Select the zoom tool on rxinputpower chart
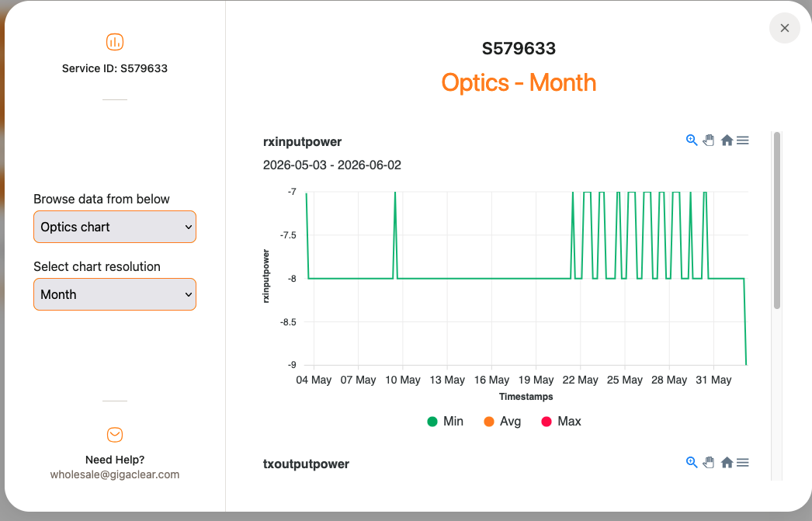The width and height of the screenshot is (812, 521). (x=692, y=141)
